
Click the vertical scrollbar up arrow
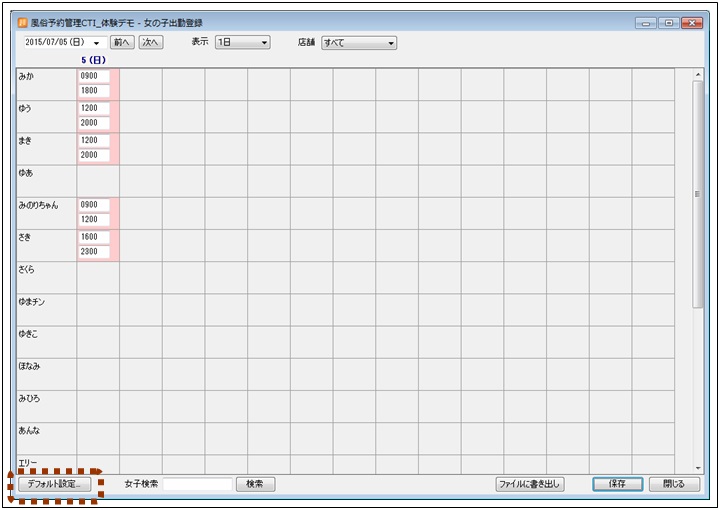(x=697, y=75)
